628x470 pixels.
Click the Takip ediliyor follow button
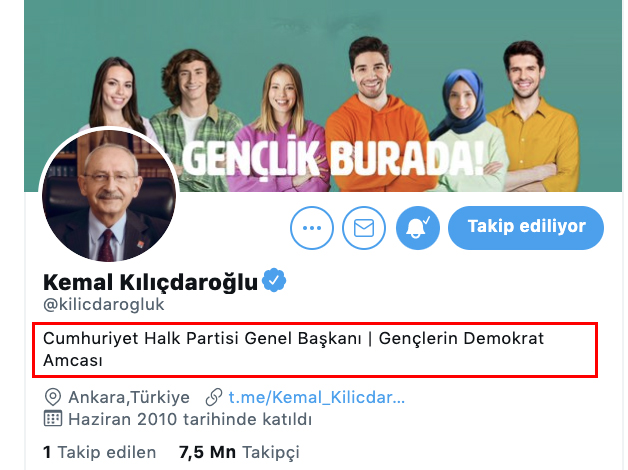tap(525, 228)
